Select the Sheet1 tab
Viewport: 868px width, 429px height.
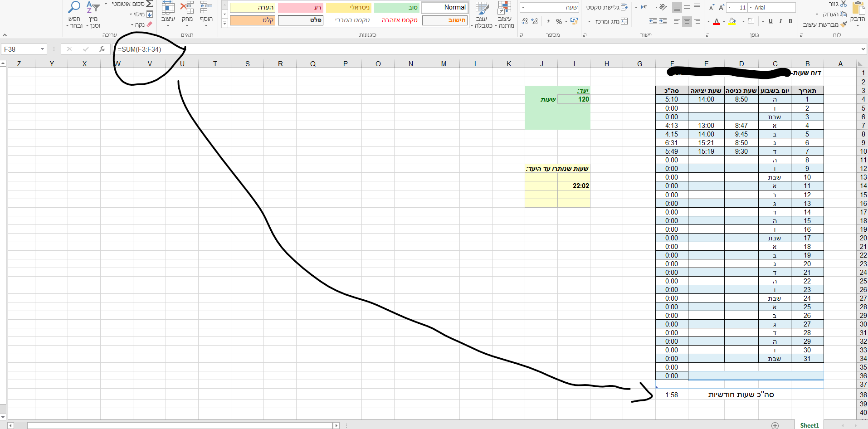(x=809, y=425)
